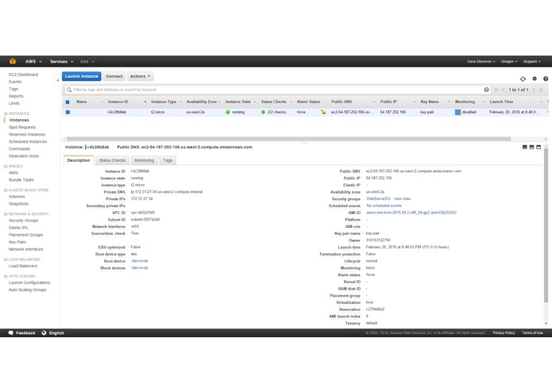Click the horizontal scrollbar of instances table

tap(288, 139)
